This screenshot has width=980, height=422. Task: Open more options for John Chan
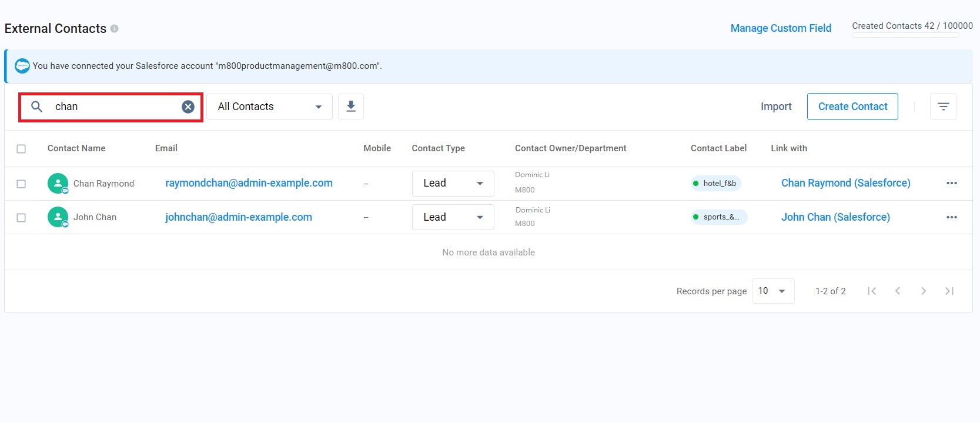(x=951, y=217)
